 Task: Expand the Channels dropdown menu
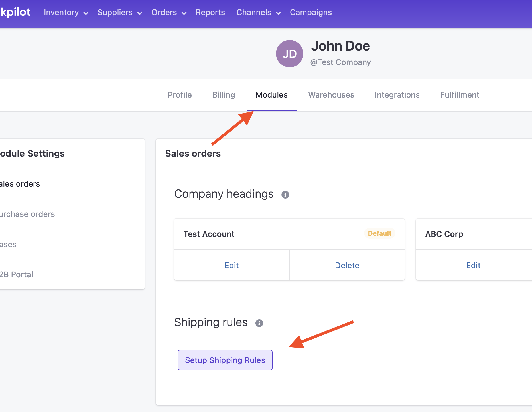click(259, 13)
